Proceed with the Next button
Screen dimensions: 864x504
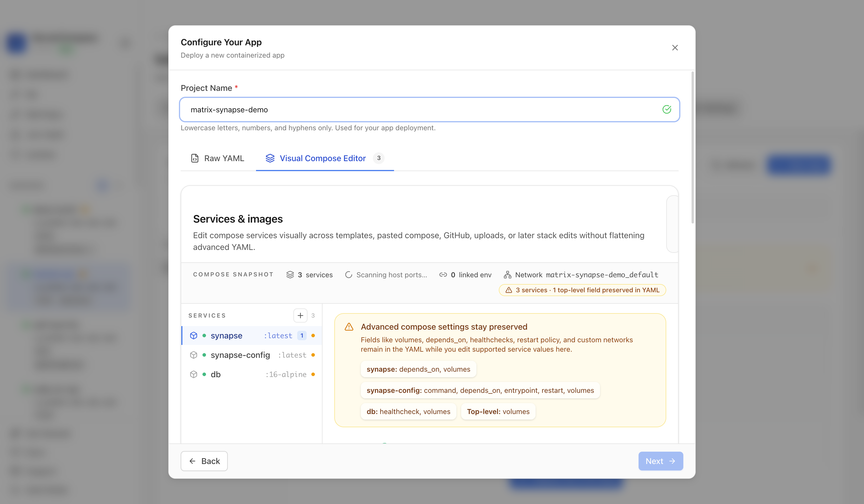pyautogui.click(x=660, y=461)
